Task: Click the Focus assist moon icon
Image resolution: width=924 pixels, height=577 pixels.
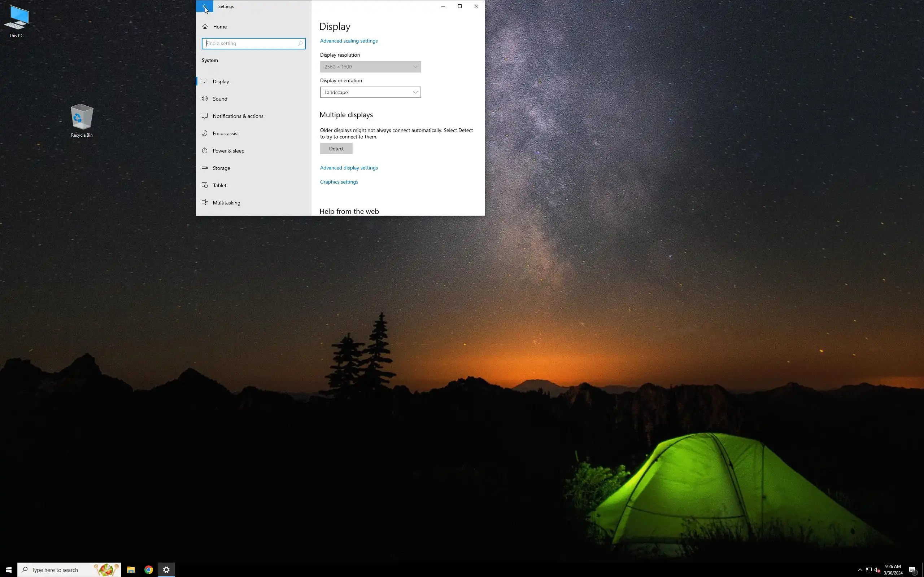Action: tap(205, 133)
